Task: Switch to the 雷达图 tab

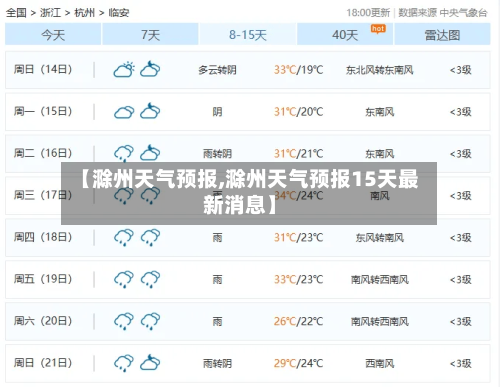Action: 442,34
